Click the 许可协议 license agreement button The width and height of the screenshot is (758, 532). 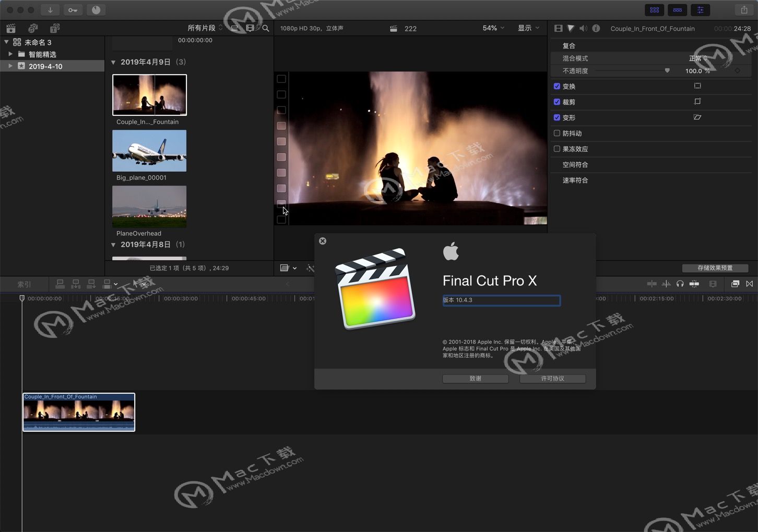pos(552,379)
